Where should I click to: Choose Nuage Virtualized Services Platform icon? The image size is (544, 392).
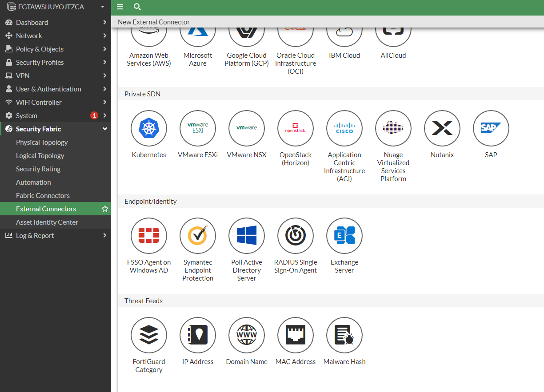[x=393, y=128]
